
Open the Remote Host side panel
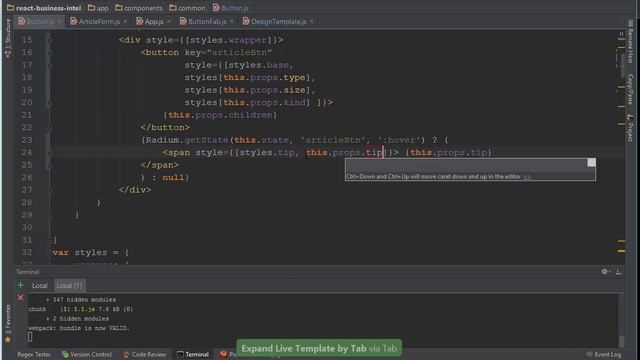point(630,43)
